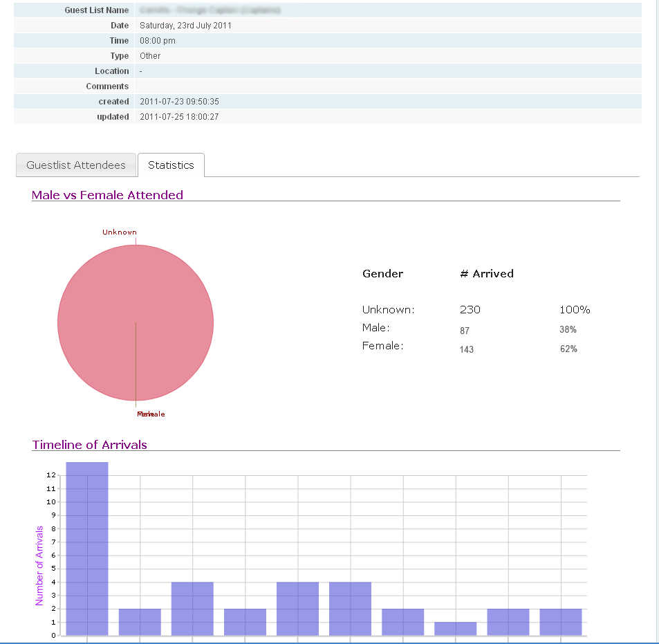
Task: Click the last bar in the arrivals timeline
Action: pos(561,622)
